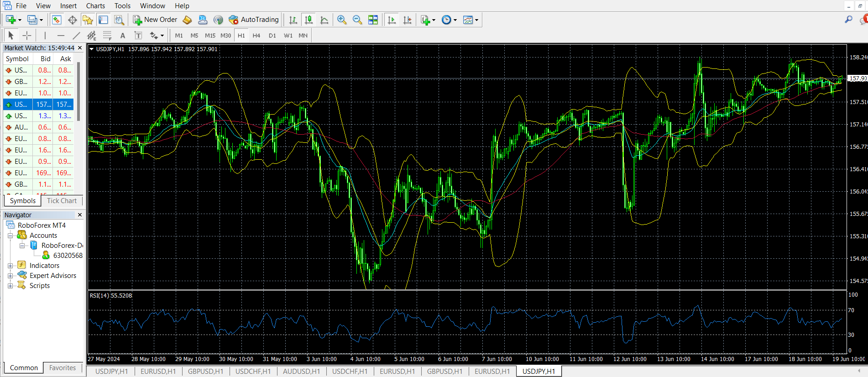
Task: Open the Charts menu
Action: (95, 5)
